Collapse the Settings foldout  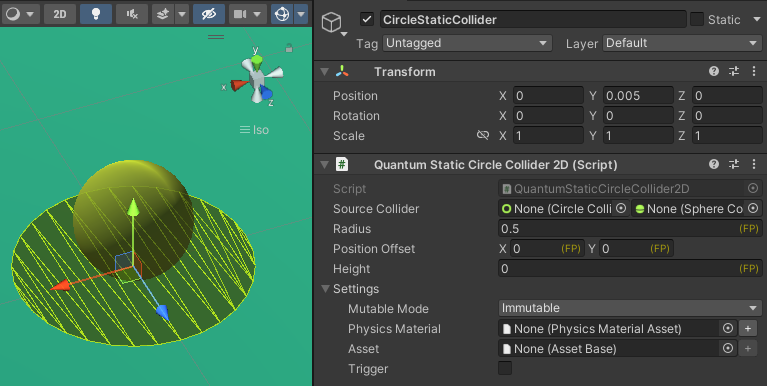coord(325,289)
